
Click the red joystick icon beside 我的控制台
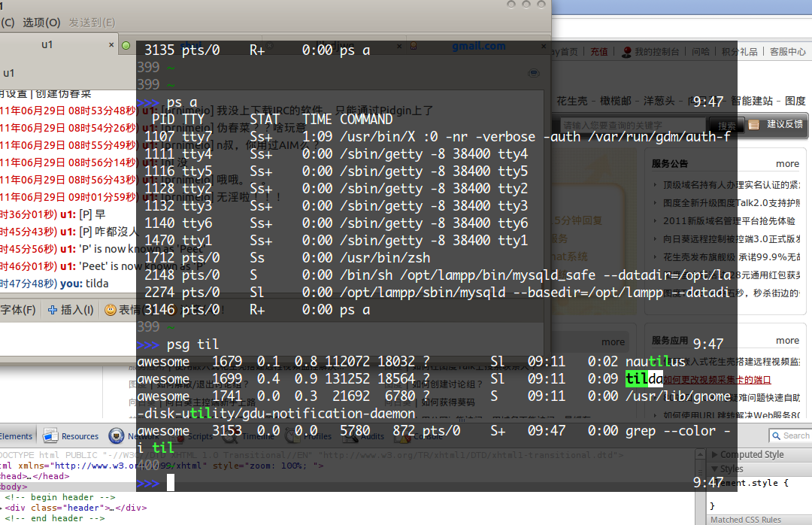[626, 52]
